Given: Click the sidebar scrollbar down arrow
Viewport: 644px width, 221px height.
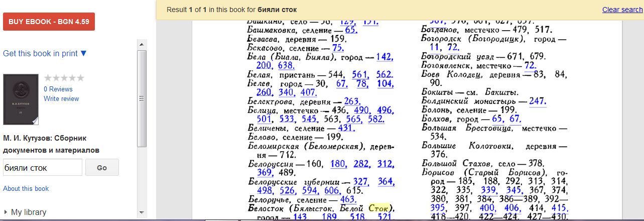Looking at the screenshot, I should coord(142,212).
